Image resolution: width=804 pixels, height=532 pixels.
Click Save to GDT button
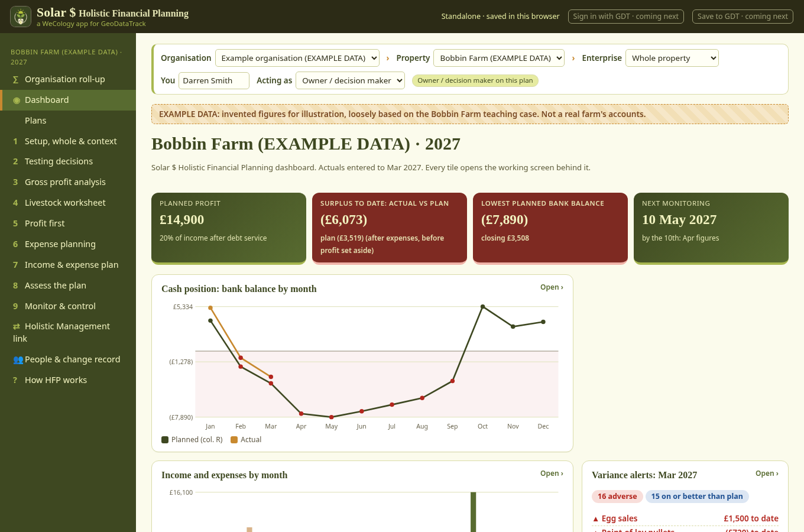[x=743, y=17]
